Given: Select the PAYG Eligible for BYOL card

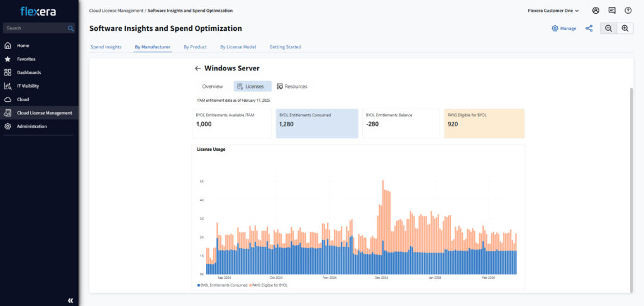Looking at the screenshot, I should (484, 123).
